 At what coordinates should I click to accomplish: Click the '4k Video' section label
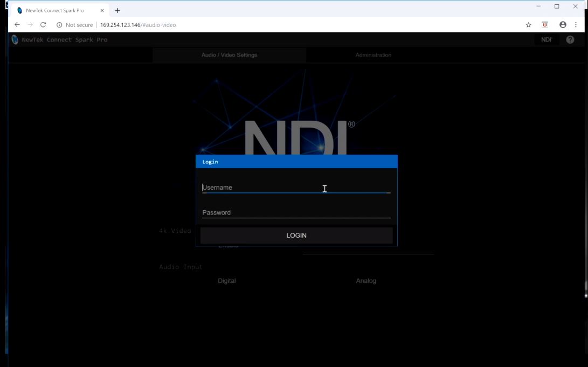(x=175, y=231)
